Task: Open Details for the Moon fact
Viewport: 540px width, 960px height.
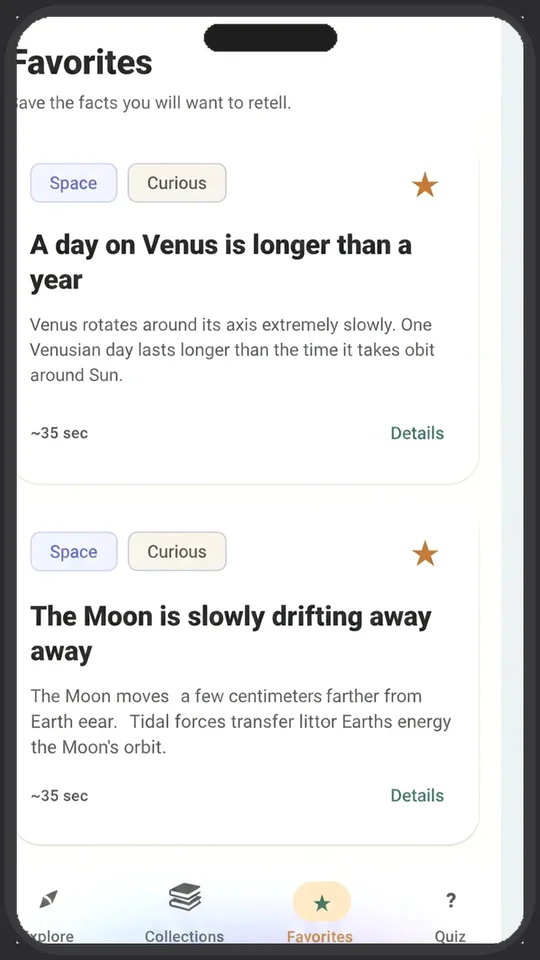Action: pyautogui.click(x=417, y=795)
